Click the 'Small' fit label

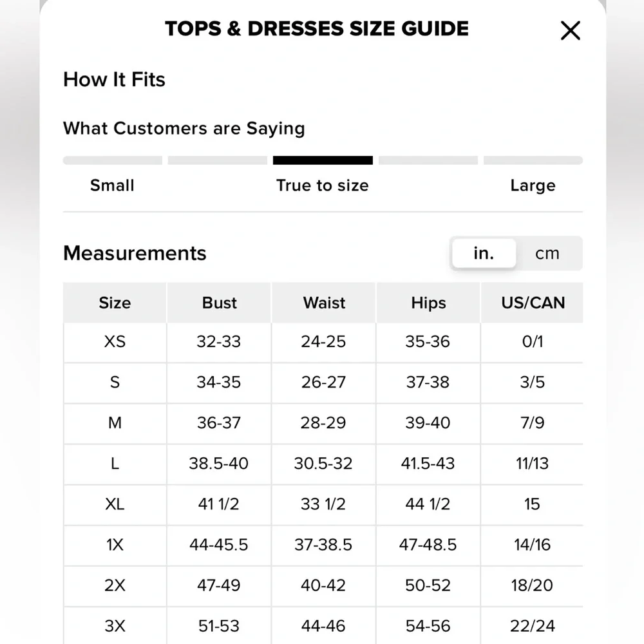tap(112, 185)
